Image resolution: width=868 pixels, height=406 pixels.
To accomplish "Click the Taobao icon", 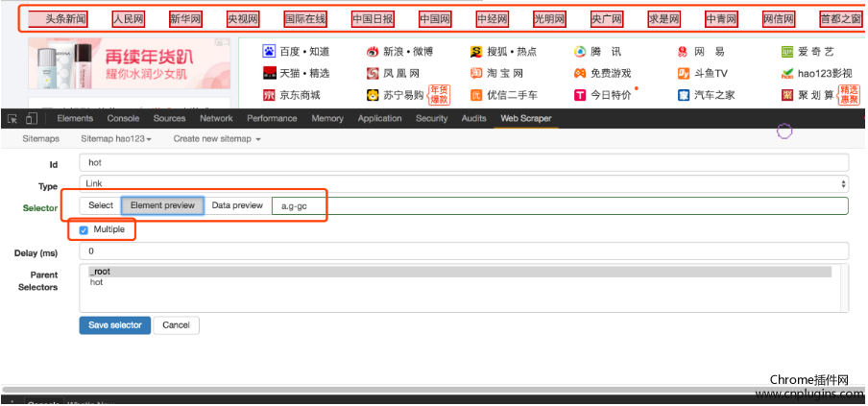I will [476, 73].
